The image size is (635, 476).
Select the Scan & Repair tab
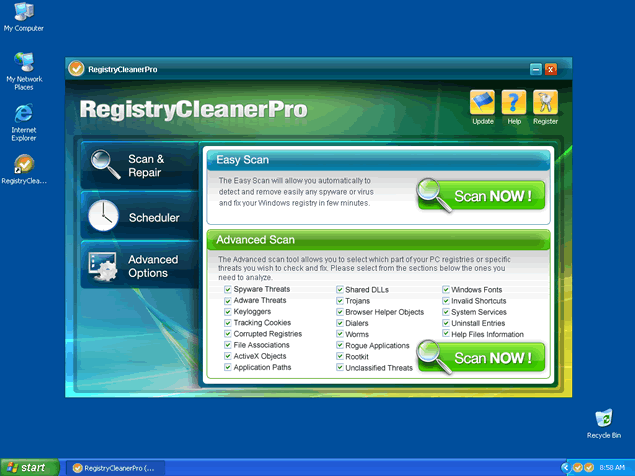(140, 166)
